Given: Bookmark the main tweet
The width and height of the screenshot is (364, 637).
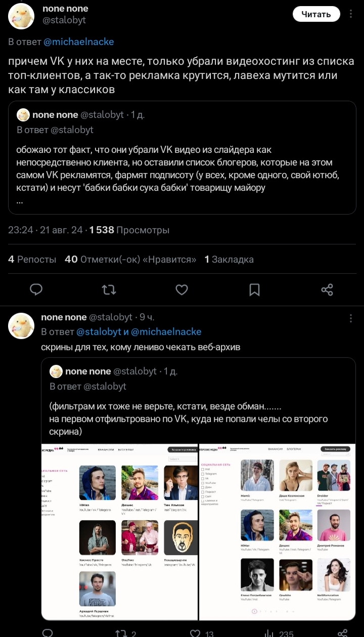Looking at the screenshot, I should 254,289.
